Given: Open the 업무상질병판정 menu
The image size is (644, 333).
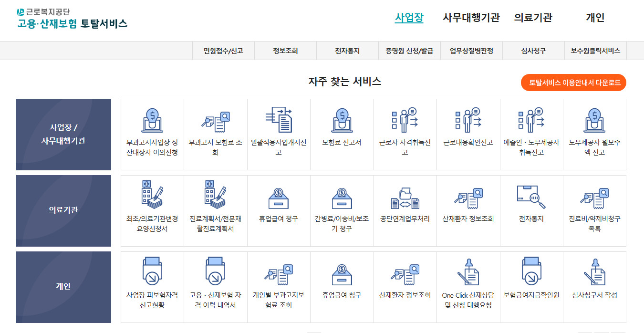Looking at the screenshot, I should coord(471,51).
